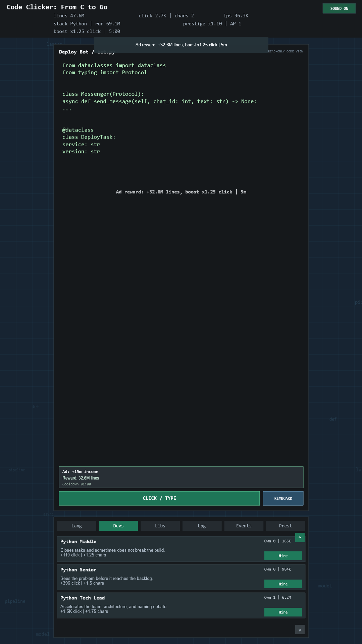This screenshot has width=362, height=644.
Task: Click the 'Own 0 | 185K' cost label
Action: coord(277,541)
